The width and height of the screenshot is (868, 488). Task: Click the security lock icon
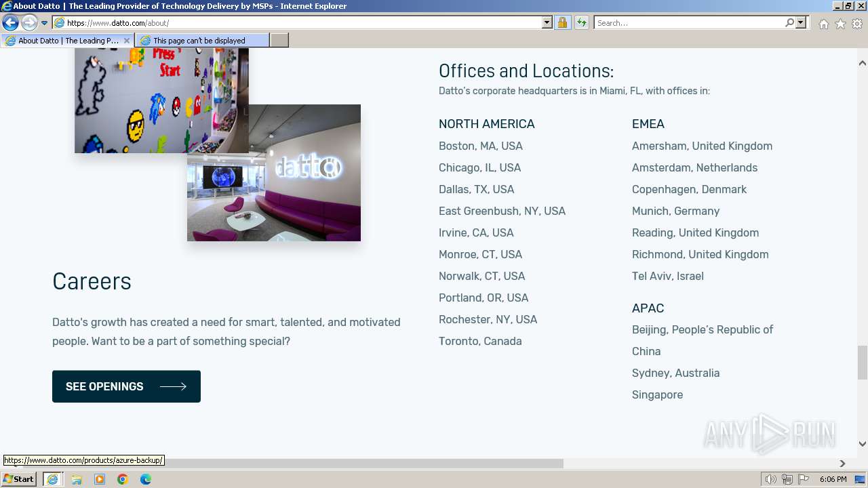coord(562,23)
